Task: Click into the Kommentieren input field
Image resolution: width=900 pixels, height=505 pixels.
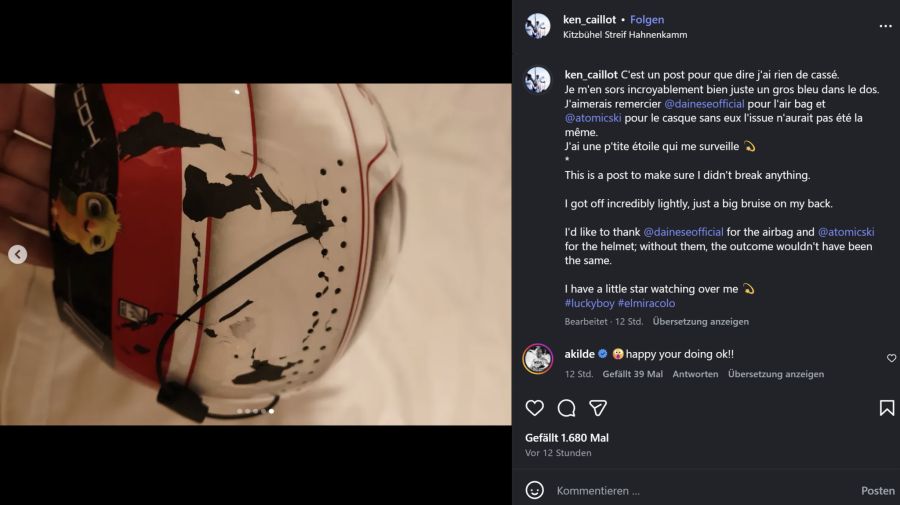Action: 700,490
